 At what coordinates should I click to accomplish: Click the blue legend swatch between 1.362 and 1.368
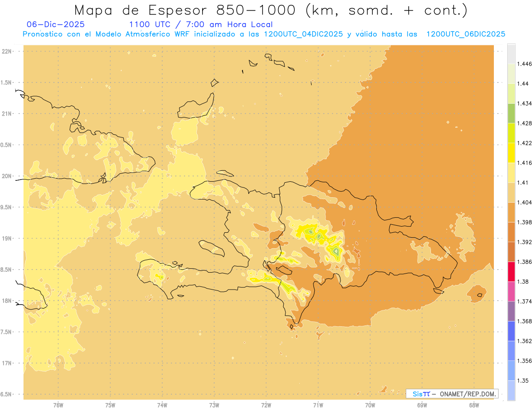[511, 331]
